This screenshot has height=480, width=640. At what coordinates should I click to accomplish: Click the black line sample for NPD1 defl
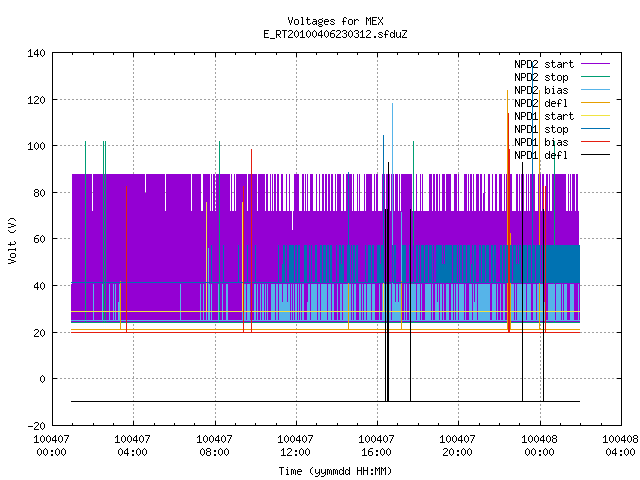[595, 155]
